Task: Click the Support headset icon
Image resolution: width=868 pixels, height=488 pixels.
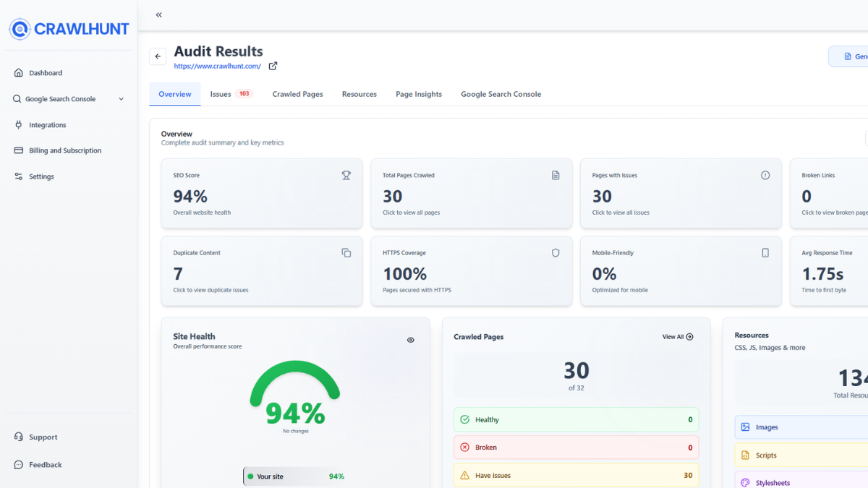Action: tap(18, 437)
